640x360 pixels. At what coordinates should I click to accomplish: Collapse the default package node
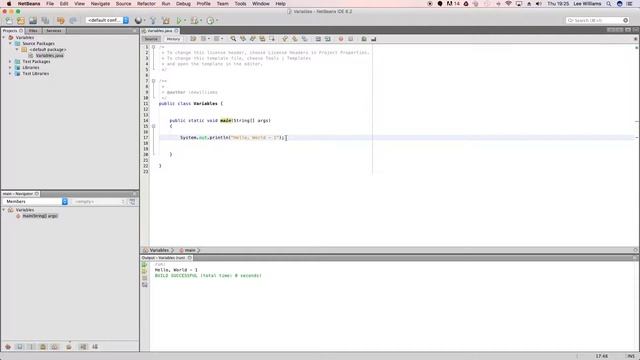pyautogui.click(x=17, y=49)
